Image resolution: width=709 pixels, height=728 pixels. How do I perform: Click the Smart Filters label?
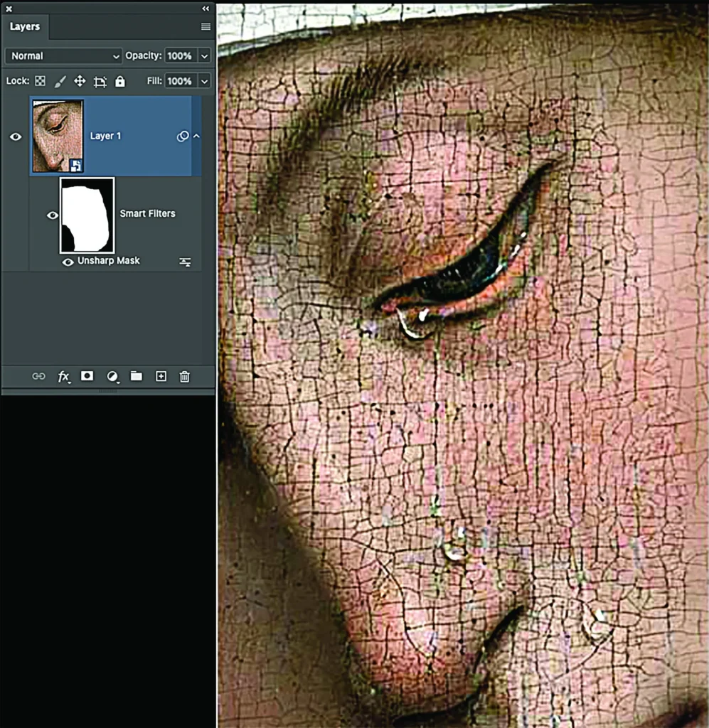point(148,213)
